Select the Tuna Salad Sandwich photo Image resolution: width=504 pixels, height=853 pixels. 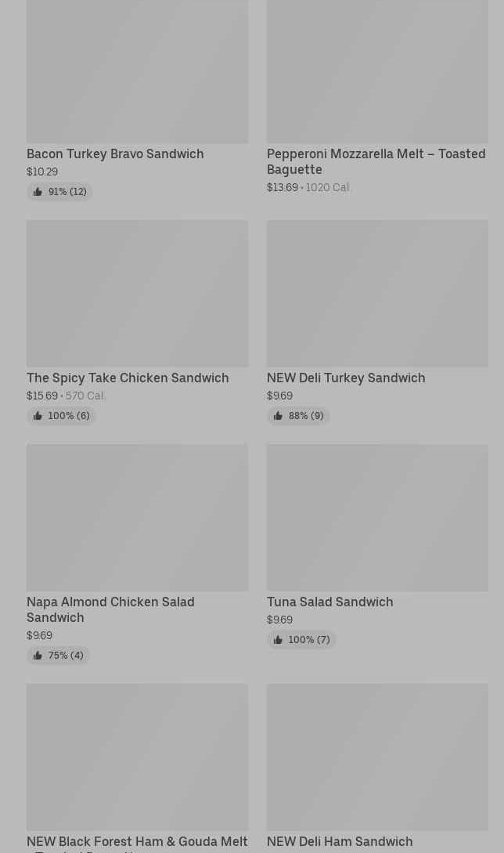[x=377, y=517]
